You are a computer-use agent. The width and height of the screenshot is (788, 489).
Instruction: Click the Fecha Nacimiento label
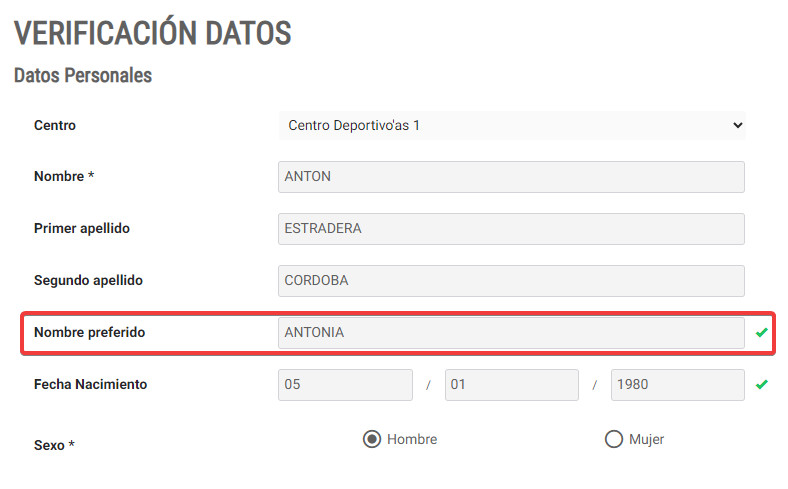coord(90,384)
